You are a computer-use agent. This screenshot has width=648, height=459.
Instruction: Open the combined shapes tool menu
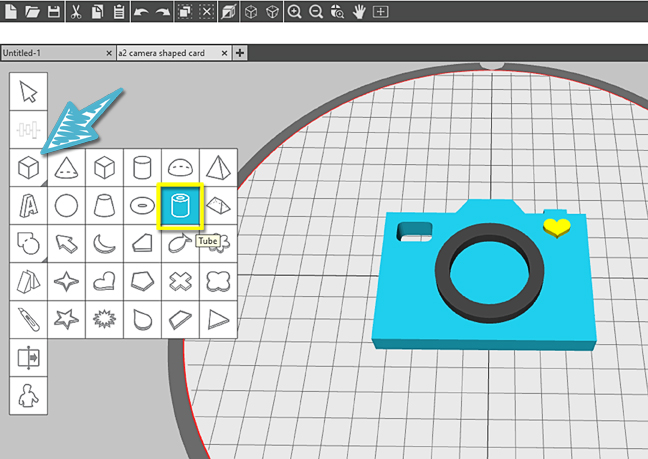tap(29, 243)
